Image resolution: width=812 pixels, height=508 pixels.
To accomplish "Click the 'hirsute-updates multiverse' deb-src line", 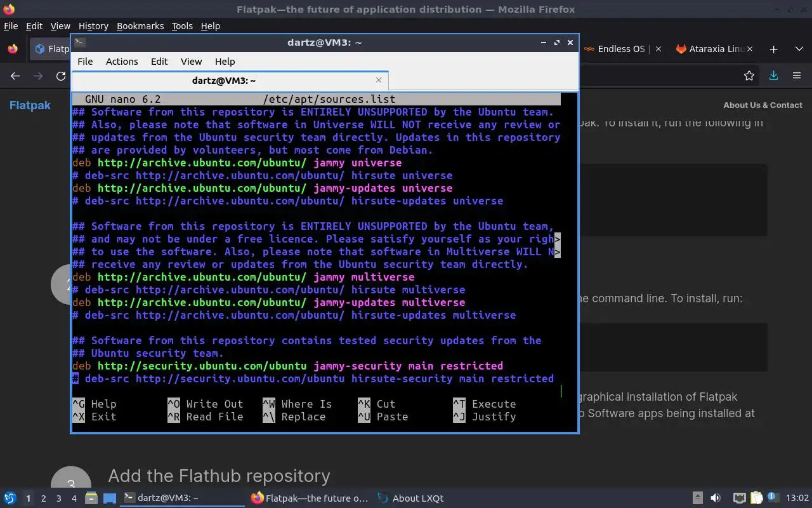I will coord(294,315).
